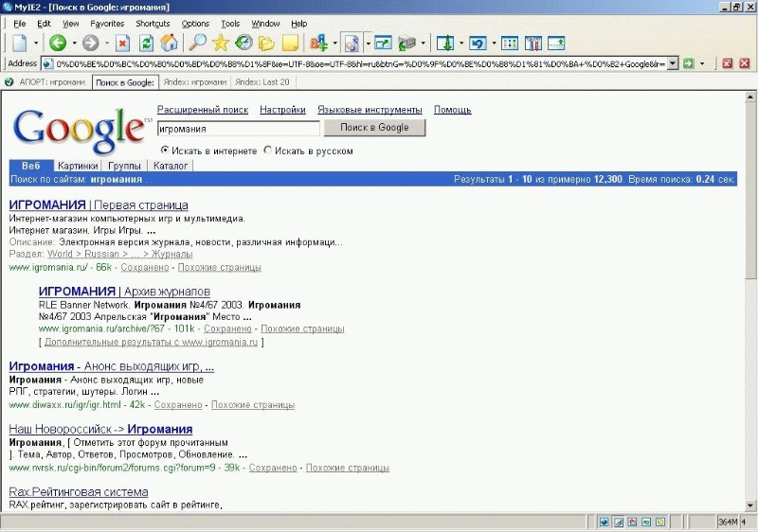758x532 pixels.
Task: Open Search with the magnifying glass icon
Action: (197, 44)
